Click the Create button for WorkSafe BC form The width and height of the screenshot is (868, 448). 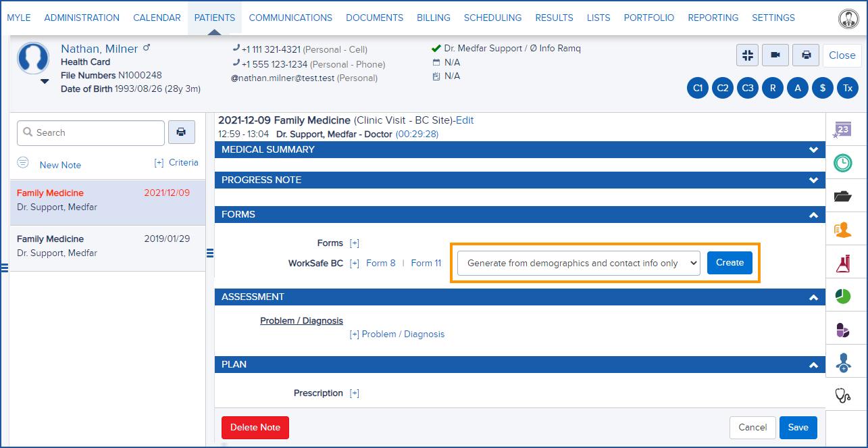pyautogui.click(x=730, y=263)
